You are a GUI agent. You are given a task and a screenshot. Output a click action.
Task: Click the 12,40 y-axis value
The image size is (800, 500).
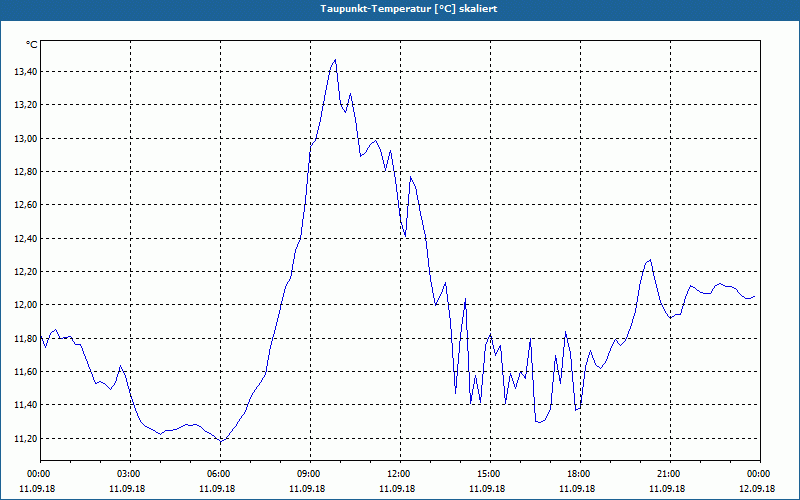tap(26, 239)
